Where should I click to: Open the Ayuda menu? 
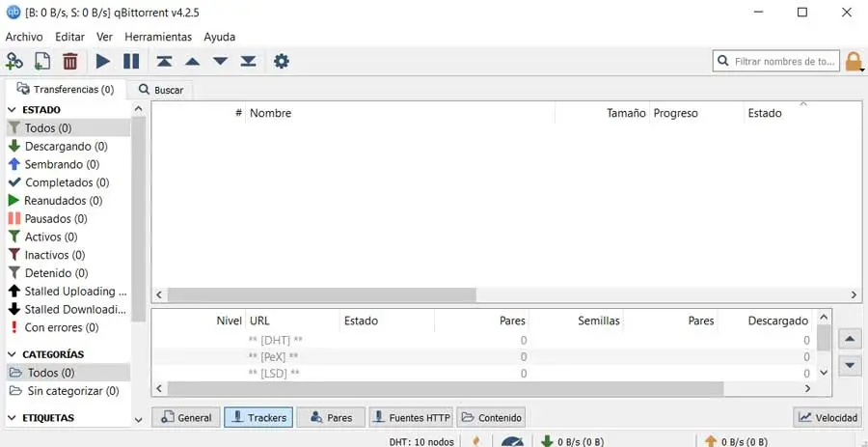pyautogui.click(x=219, y=37)
